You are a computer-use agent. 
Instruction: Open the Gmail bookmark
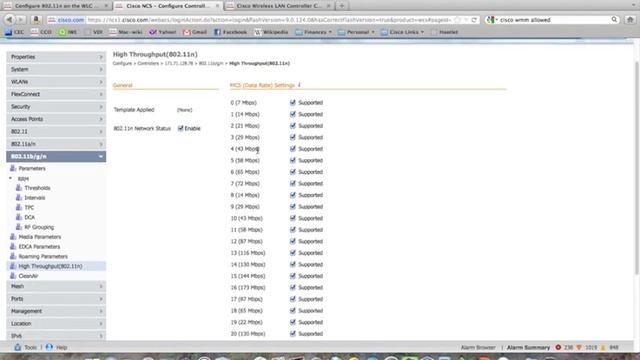coord(195,32)
